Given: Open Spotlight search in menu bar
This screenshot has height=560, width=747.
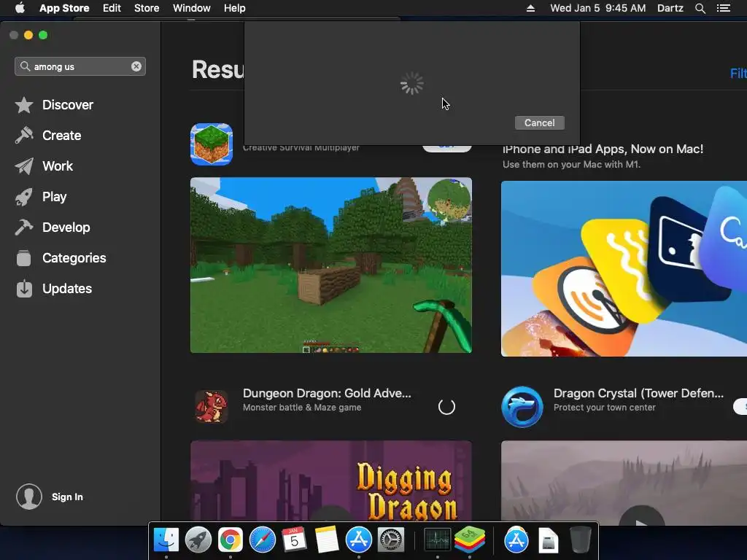Looking at the screenshot, I should [700, 8].
